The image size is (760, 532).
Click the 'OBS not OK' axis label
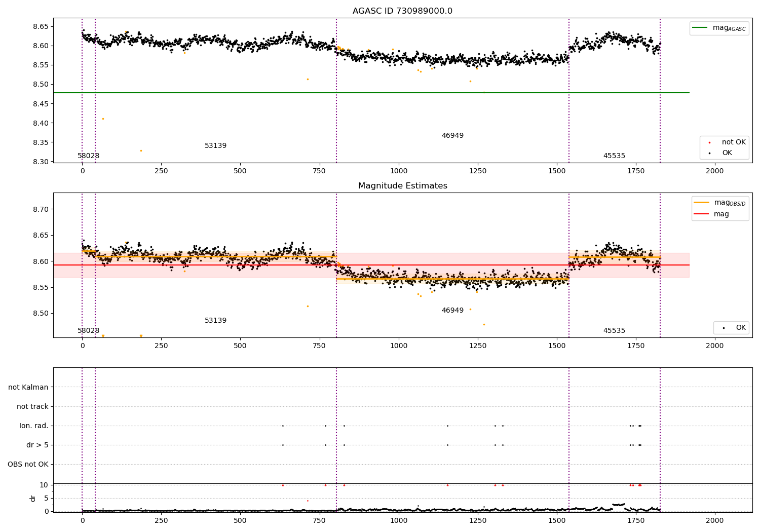(28, 464)
